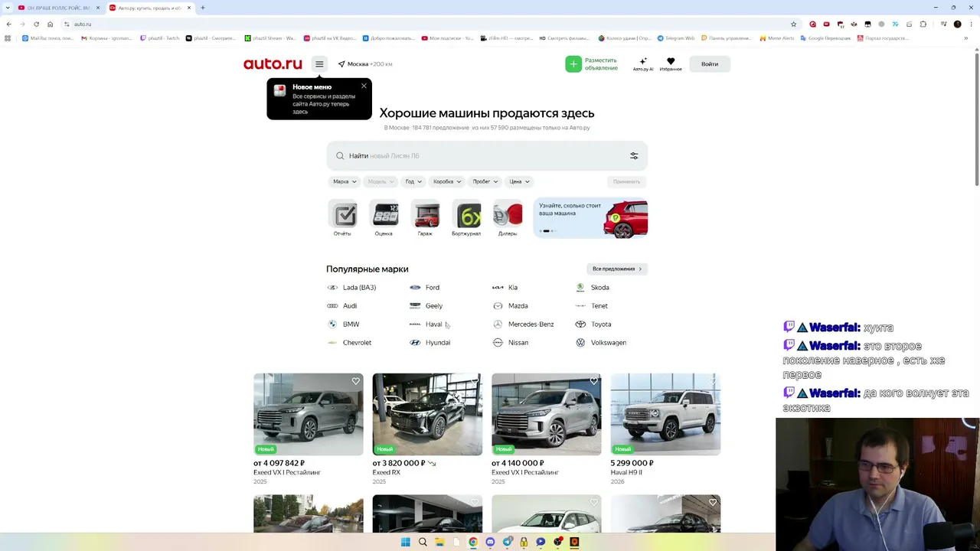Expand the Цена dropdown
Image resolution: width=980 pixels, height=551 pixels.
[520, 181]
